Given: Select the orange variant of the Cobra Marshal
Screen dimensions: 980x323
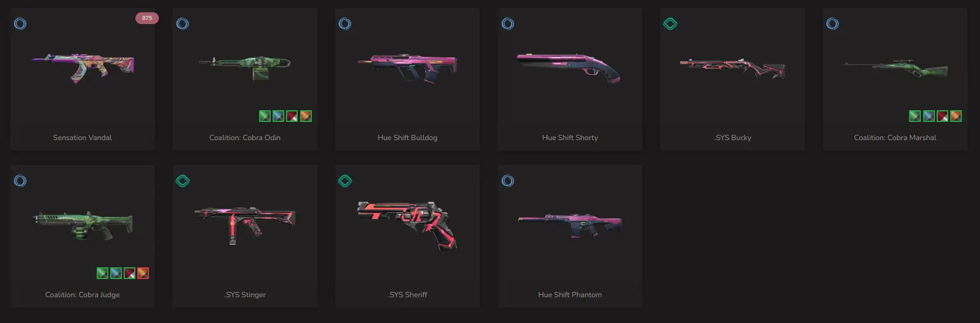Looking at the screenshot, I should [x=956, y=116].
